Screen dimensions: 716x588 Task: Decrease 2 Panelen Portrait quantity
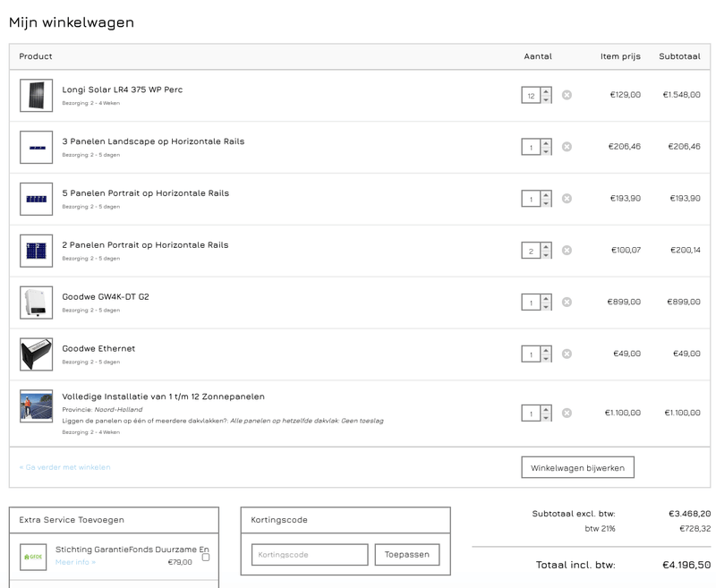546,255
